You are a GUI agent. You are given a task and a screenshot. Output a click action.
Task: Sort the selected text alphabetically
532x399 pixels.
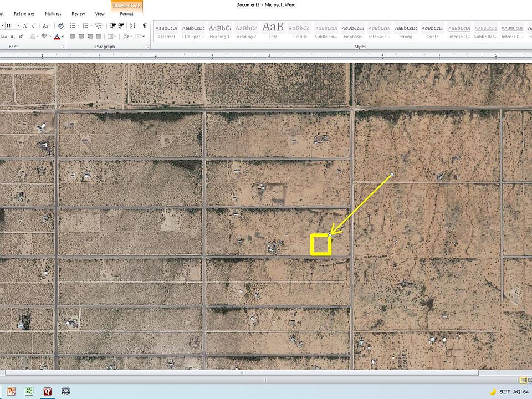132,26
